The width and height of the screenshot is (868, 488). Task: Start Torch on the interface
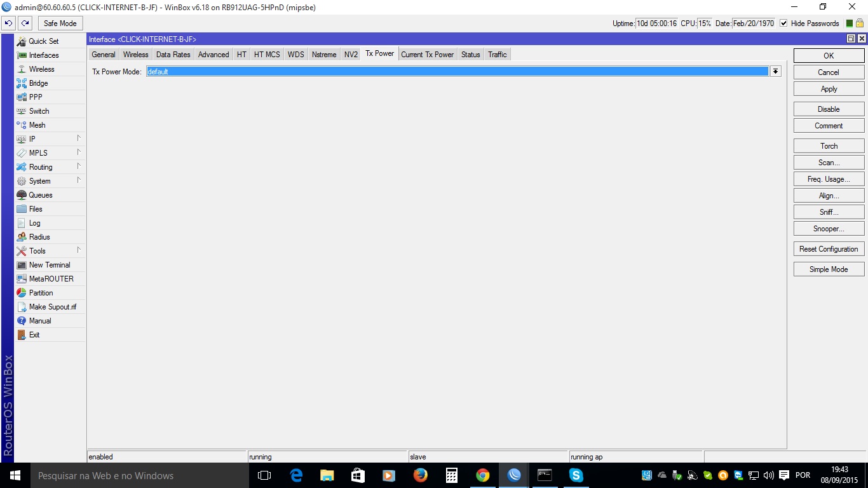[829, 146]
